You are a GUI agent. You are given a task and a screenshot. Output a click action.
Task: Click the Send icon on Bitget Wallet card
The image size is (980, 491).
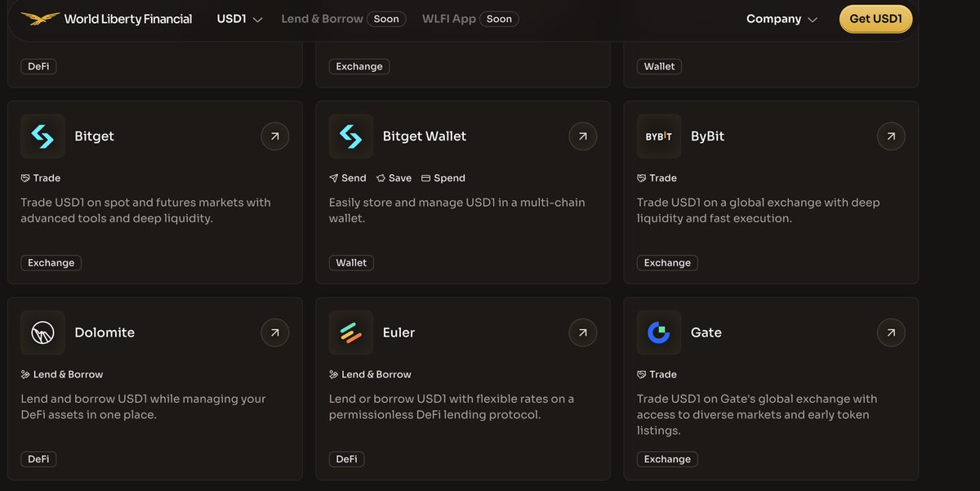coord(333,178)
